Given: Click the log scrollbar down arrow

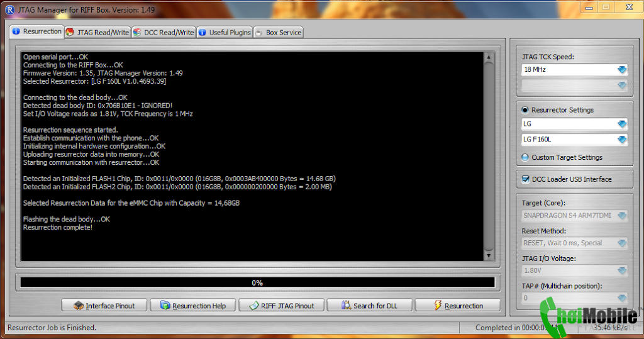Looking at the screenshot, I should click(x=489, y=255).
